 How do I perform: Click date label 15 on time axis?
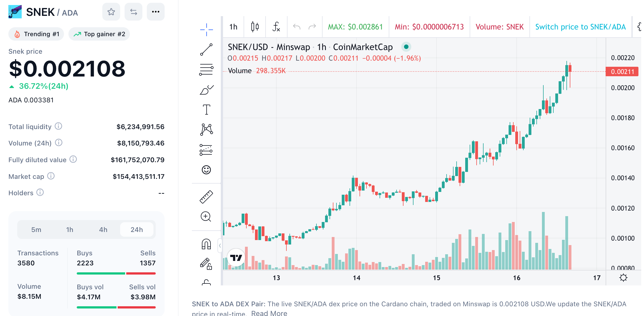click(x=437, y=278)
